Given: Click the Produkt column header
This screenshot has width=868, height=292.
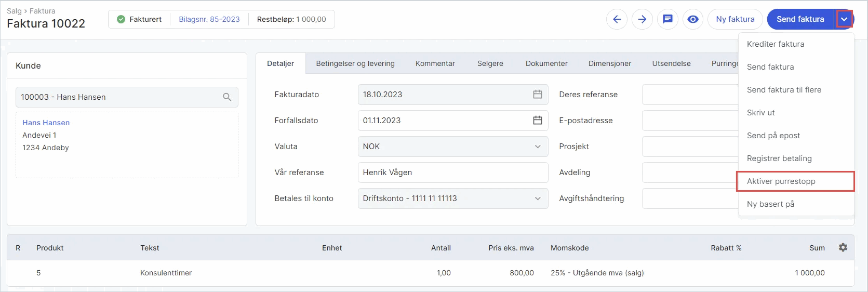Looking at the screenshot, I should pos(50,248).
